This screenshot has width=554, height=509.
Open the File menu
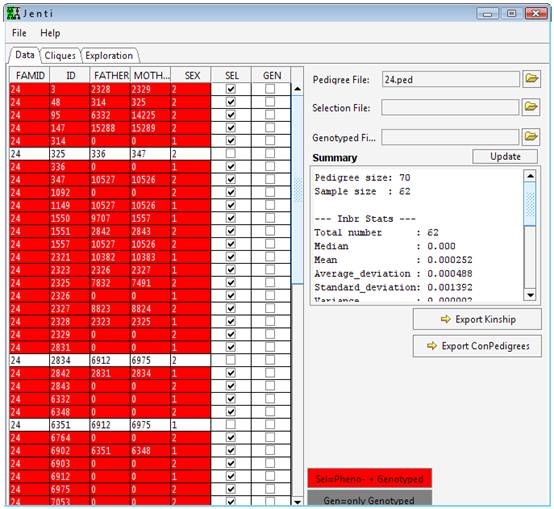click(19, 33)
